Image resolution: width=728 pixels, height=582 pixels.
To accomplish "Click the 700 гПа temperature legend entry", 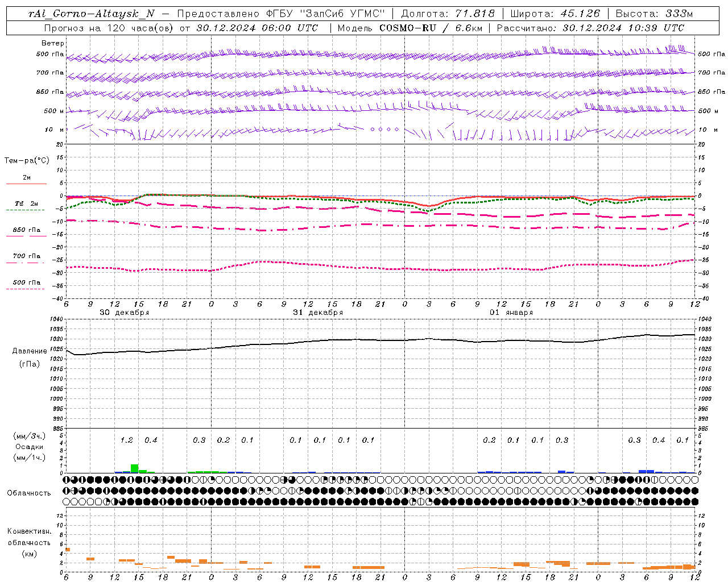I will (x=27, y=256).
